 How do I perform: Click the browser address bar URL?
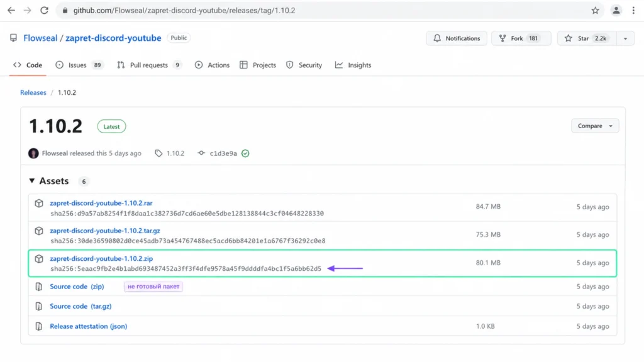(184, 11)
